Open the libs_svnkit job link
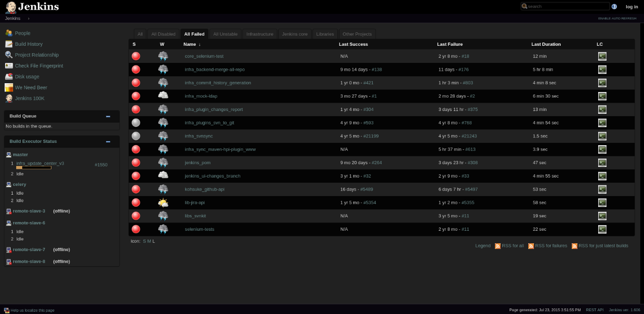Image resolution: width=644 pixels, height=314 pixels. (195, 216)
